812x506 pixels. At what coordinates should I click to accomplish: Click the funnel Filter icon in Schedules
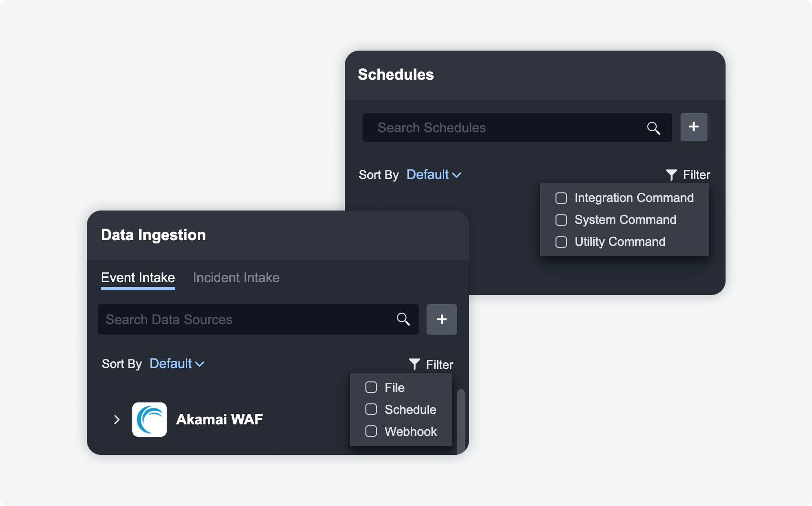tap(671, 175)
